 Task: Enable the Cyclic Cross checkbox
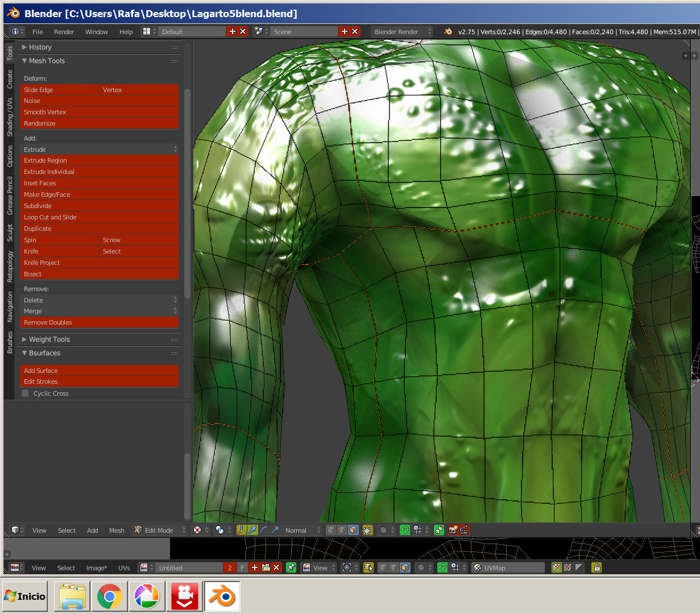pos(25,393)
